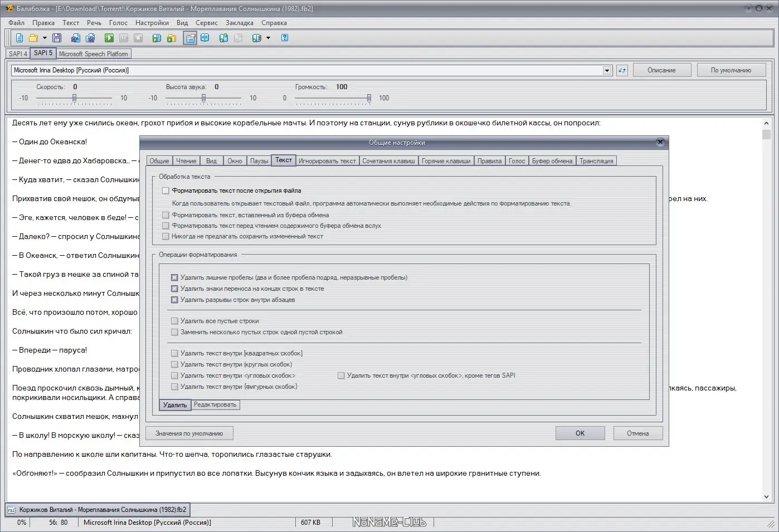Click the Высота звука slider handle
Viewport: 779px width, 532px height.
(203, 98)
